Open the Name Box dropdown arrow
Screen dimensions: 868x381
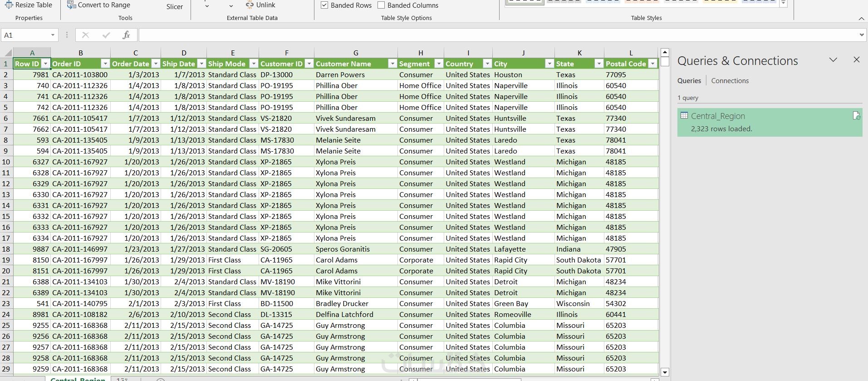point(53,35)
